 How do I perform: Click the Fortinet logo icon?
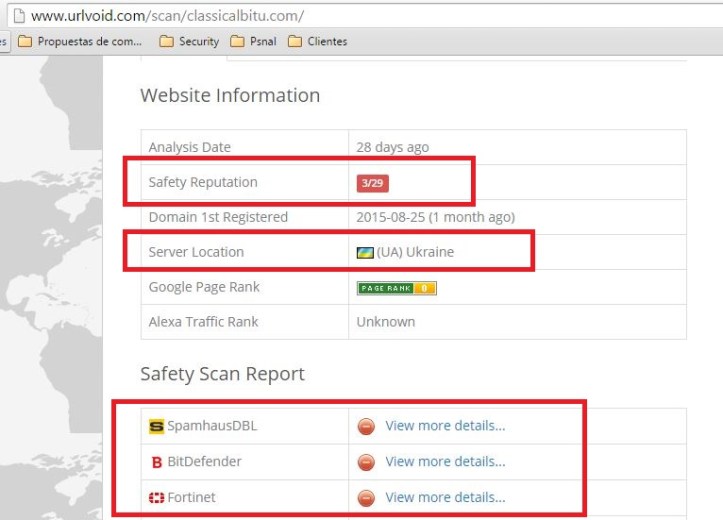(156, 497)
